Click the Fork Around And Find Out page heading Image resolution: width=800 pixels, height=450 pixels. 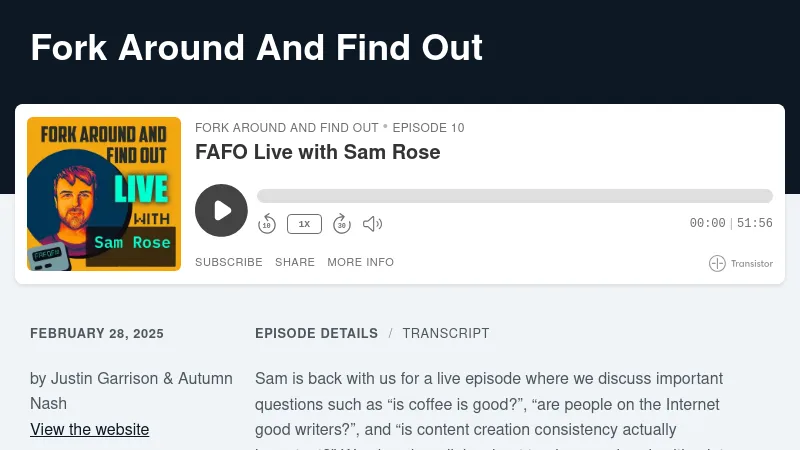coord(256,48)
